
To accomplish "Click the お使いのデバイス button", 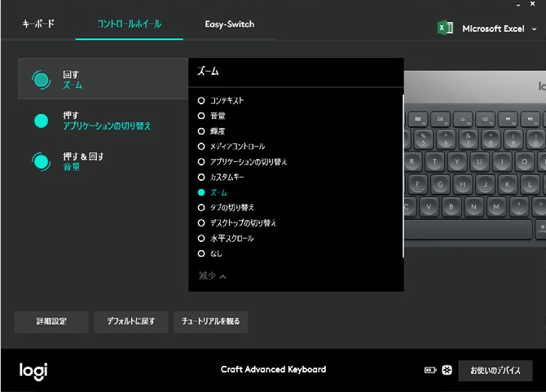I will coord(495,371).
